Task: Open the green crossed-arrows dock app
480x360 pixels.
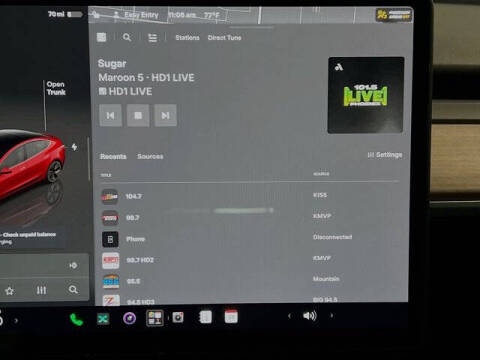Action: tap(103, 319)
